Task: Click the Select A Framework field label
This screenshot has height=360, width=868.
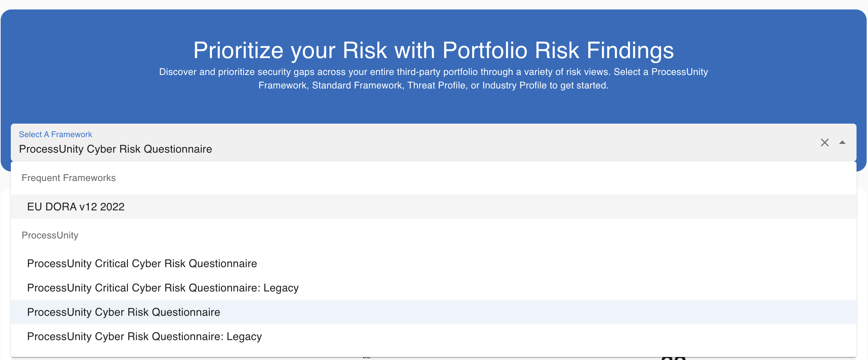Action: click(55, 134)
